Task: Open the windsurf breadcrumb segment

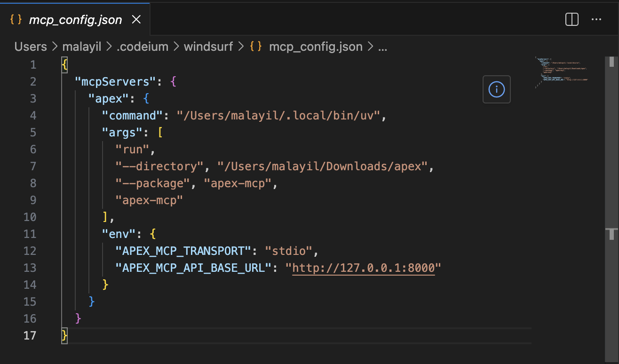Action: point(207,47)
